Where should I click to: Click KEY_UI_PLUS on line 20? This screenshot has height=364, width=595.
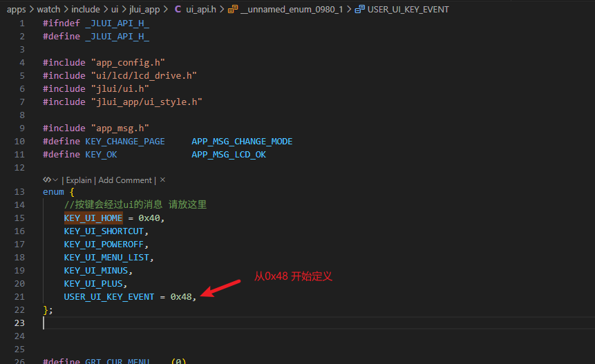click(93, 284)
